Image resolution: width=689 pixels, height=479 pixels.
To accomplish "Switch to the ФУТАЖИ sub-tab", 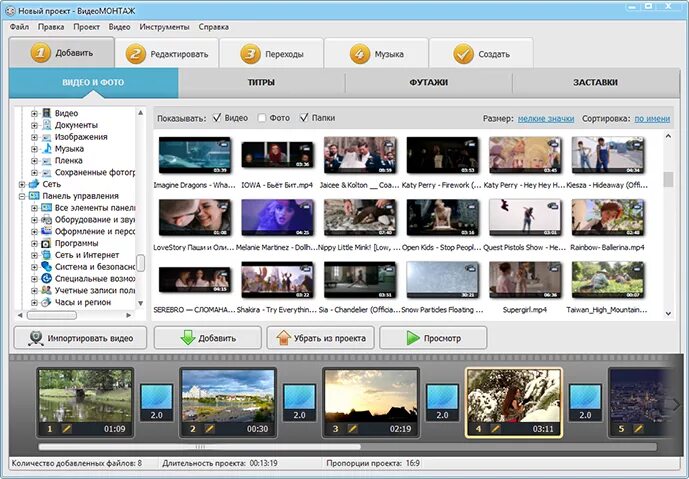I will [428, 83].
